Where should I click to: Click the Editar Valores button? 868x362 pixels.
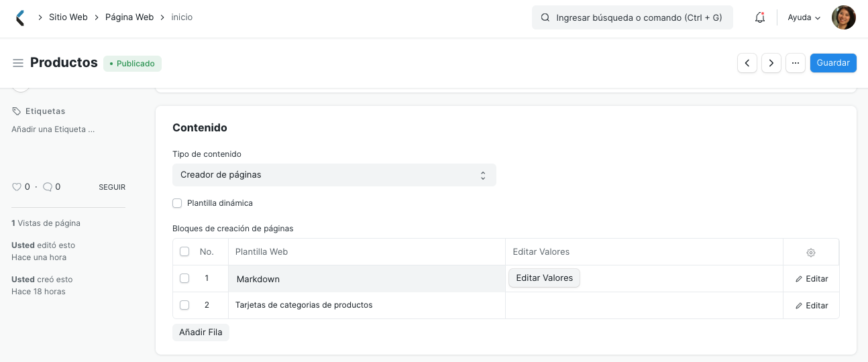click(x=544, y=278)
